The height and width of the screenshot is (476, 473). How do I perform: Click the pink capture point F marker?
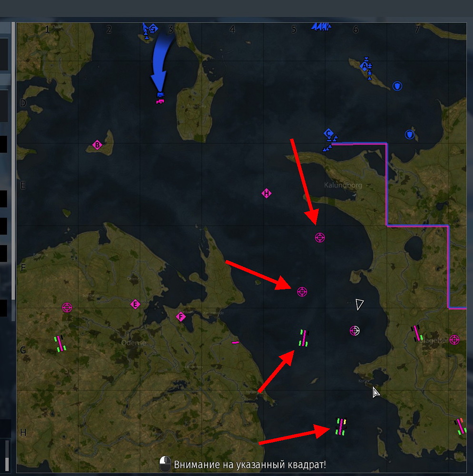pyautogui.click(x=180, y=317)
